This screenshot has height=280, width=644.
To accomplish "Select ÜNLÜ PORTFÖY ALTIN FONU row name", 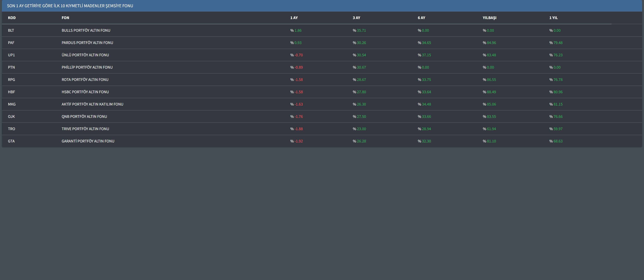I will [85, 55].
